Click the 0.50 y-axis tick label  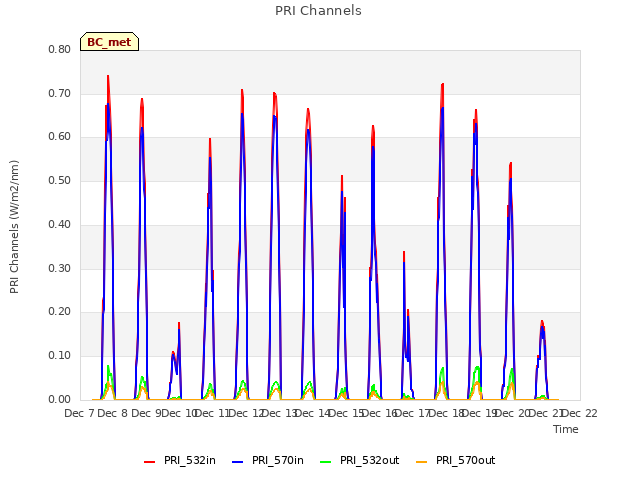click(x=59, y=180)
